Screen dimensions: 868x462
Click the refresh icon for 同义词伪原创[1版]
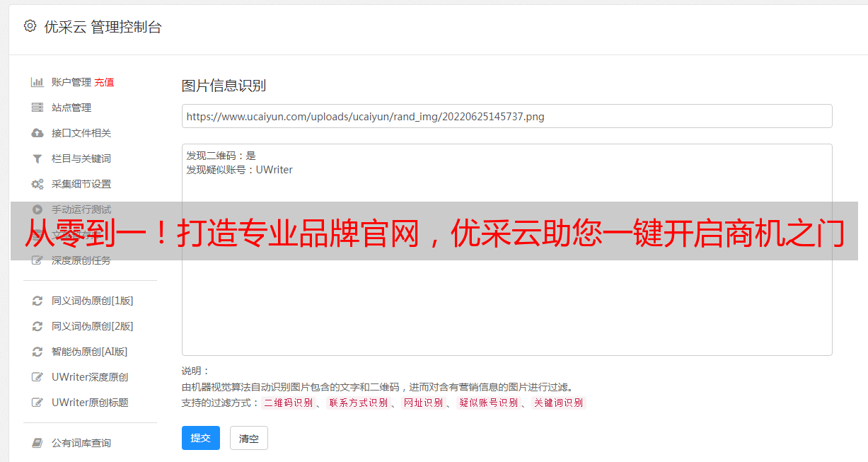[37, 301]
